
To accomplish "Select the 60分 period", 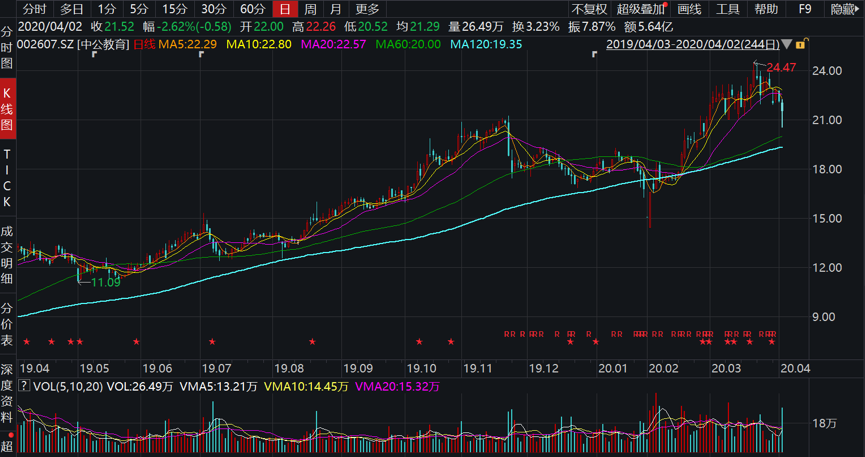I will [x=252, y=9].
